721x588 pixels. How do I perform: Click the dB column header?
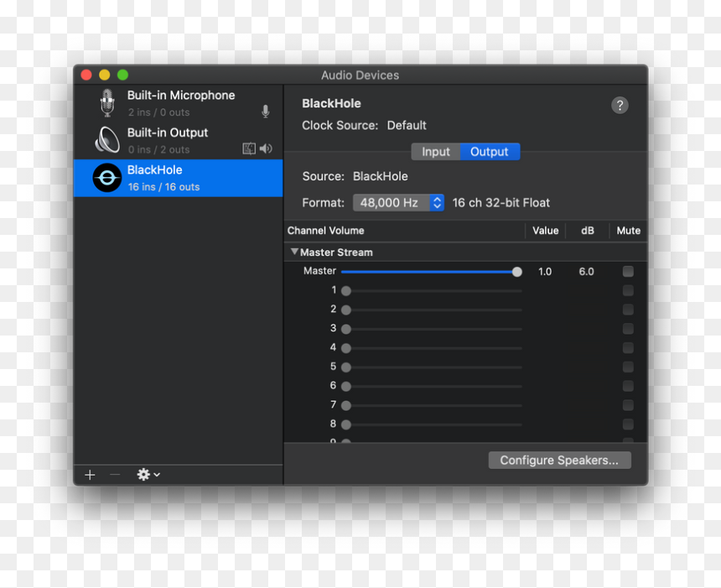click(x=587, y=231)
